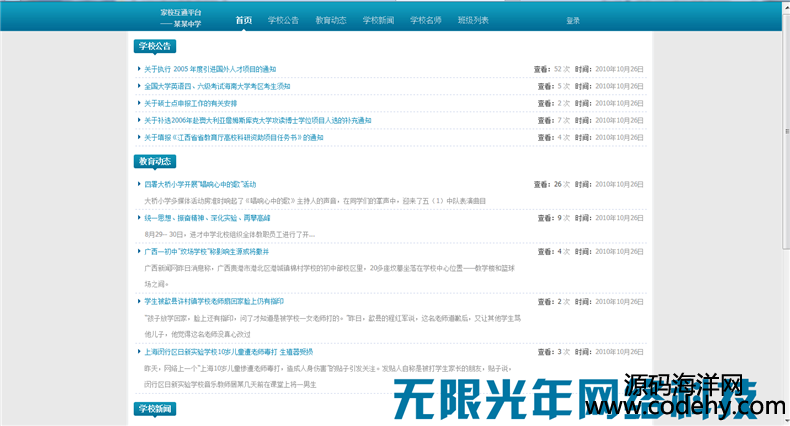Switch to the 学校公告 navigation tab
790x426 pixels.
(283, 20)
